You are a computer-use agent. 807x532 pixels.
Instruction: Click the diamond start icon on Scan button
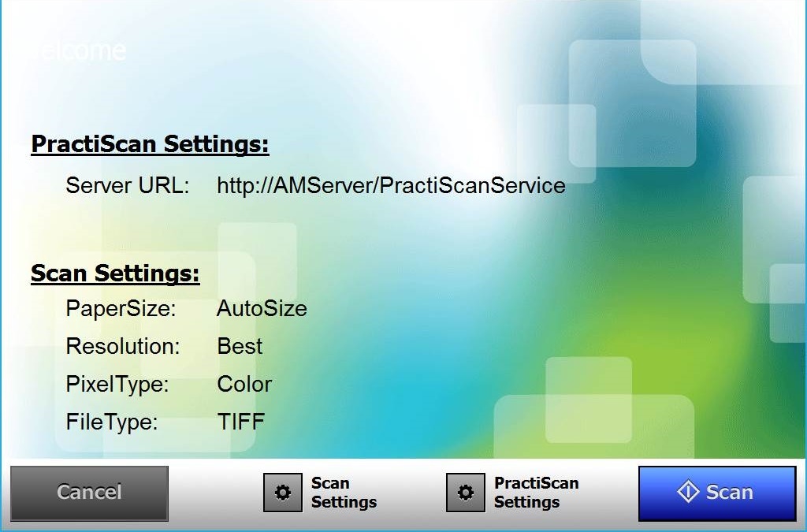pyautogui.click(x=688, y=492)
